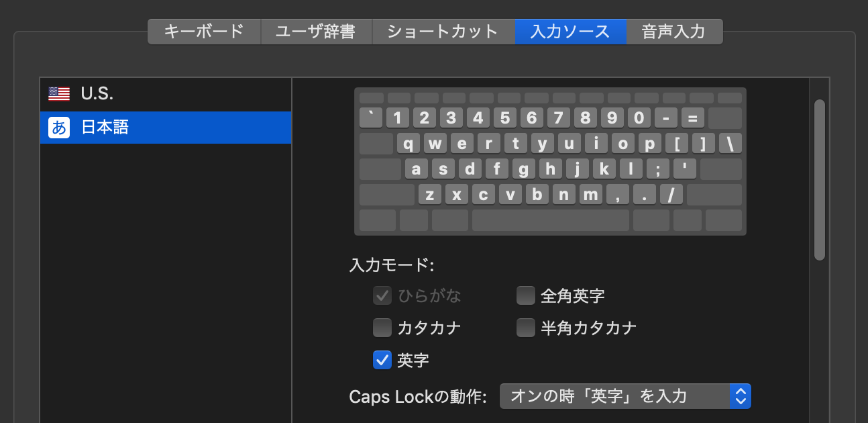This screenshot has height=423, width=868.
Task: Click the vertical scrollbar thumb
Action: (819, 180)
